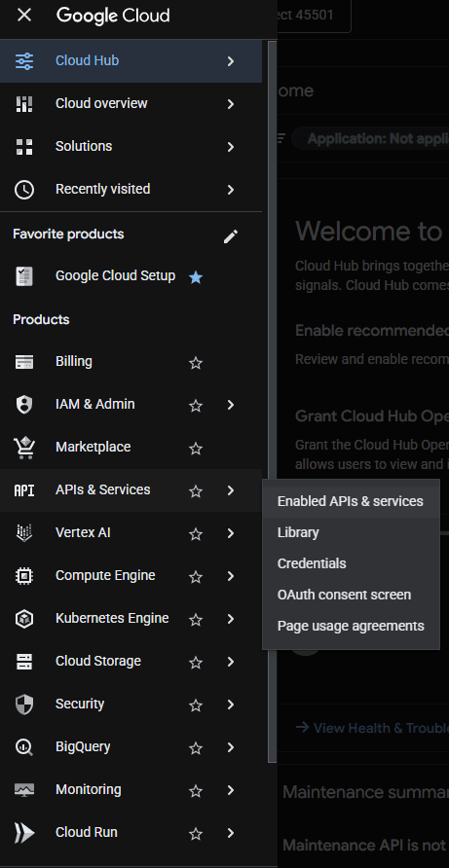449x868 pixels.
Task: Click the API icon beside APIs & Services
Action: [x=23, y=490]
